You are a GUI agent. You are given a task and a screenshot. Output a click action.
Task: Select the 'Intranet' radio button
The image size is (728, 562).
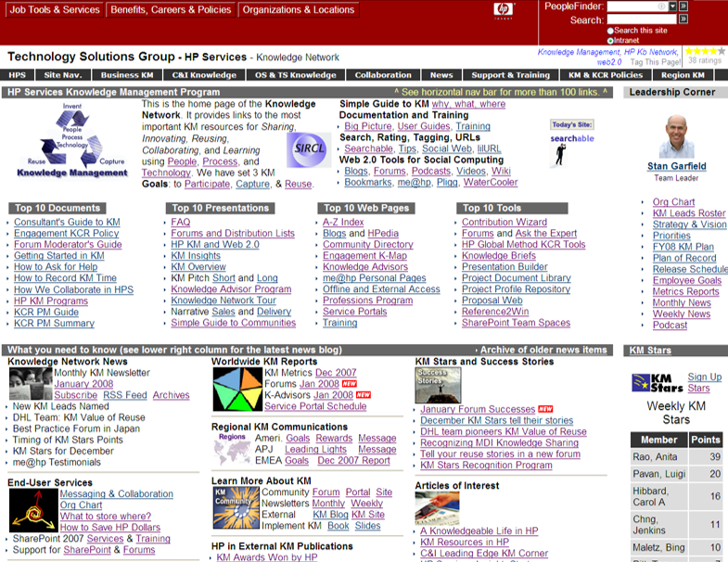(610, 41)
